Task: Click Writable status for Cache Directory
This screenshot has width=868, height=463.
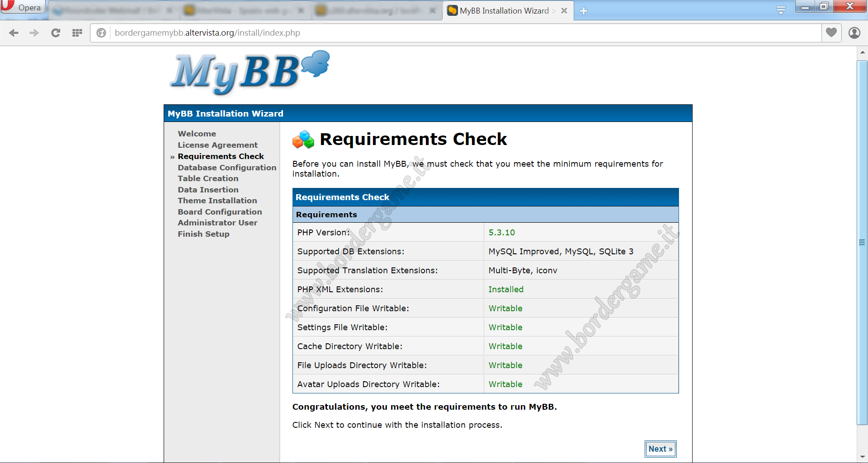Action: pyautogui.click(x=505, y=346)
